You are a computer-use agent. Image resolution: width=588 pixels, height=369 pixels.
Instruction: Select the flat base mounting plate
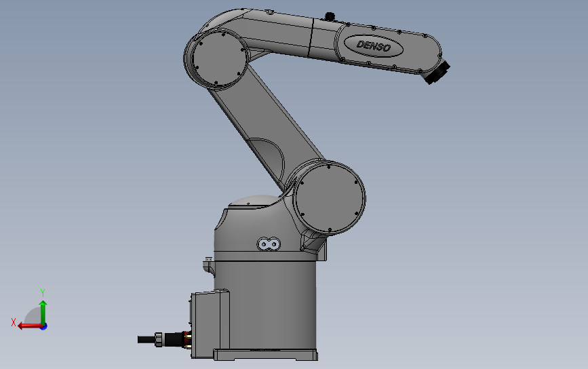(265, 355)
